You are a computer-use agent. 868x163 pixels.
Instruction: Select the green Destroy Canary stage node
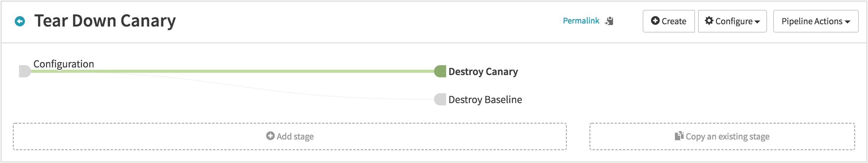click(x=440, y=71)
